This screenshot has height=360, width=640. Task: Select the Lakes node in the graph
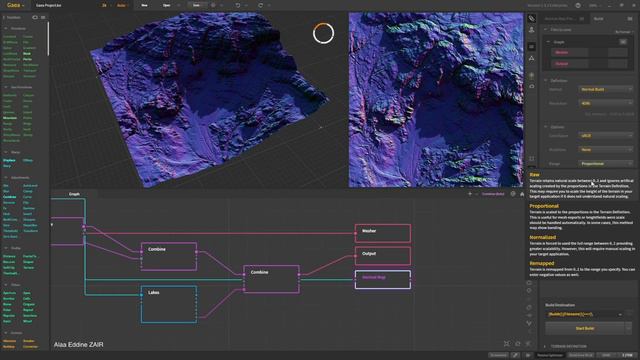click(169, 304)
